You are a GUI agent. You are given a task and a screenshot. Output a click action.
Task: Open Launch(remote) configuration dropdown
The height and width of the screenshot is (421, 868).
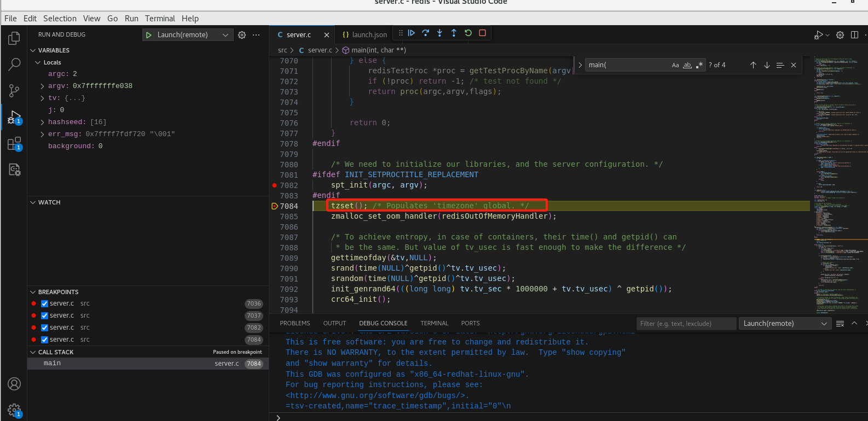pyautogui.click(x=188, y=35)
